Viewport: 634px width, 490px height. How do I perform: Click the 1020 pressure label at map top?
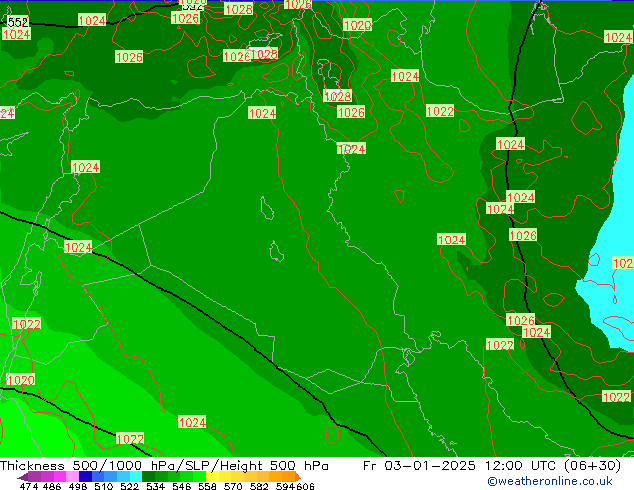(357, 25)
